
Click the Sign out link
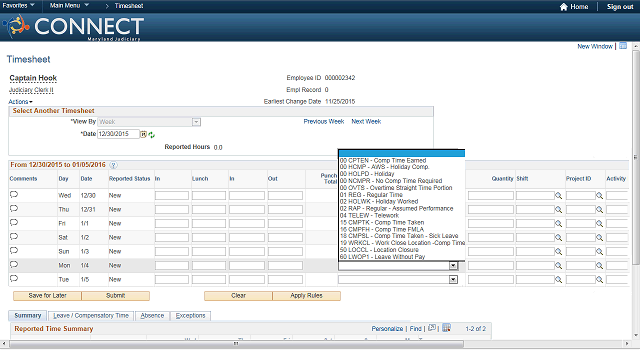click(620, 7)
